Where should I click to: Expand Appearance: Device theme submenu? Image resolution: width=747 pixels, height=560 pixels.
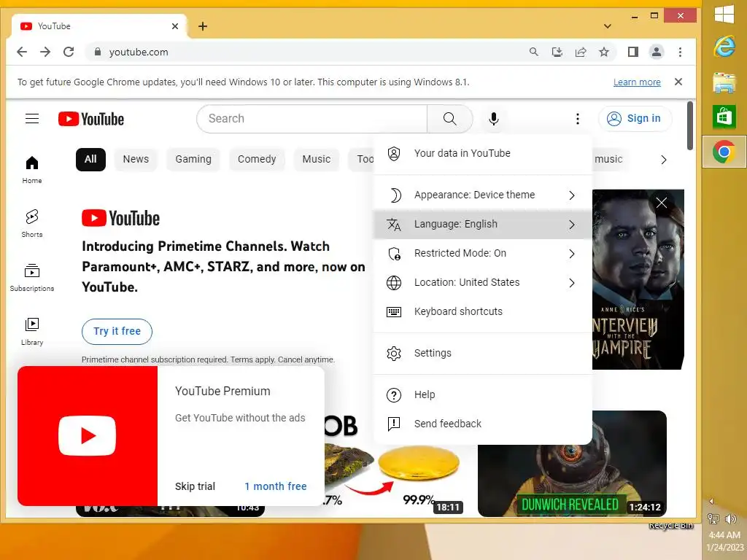pos(483,195)
